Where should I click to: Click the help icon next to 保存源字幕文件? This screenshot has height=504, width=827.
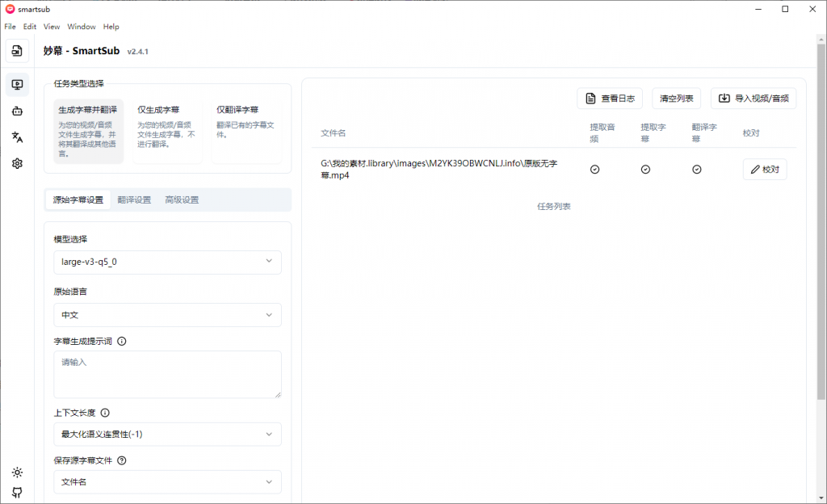(x=122, y=460)
